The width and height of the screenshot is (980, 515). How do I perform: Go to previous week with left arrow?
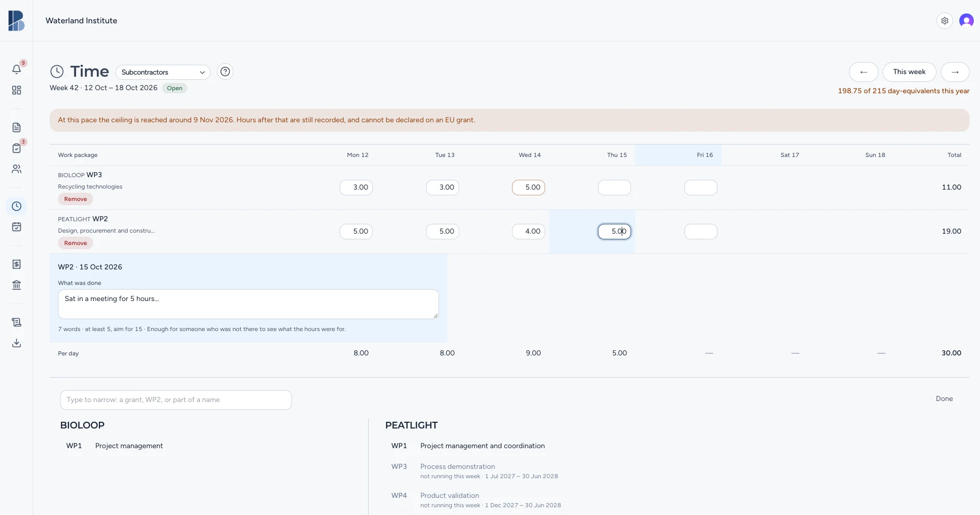(864, 72)
